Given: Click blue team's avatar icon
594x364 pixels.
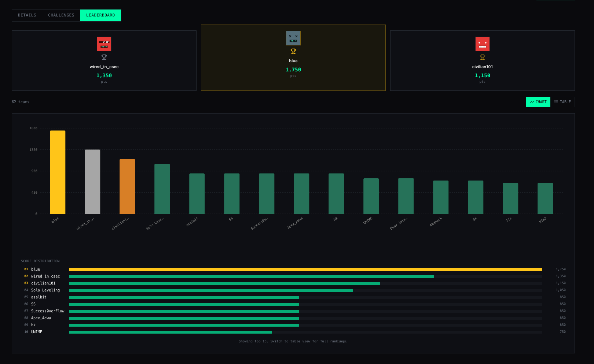Looking at the screenshot, I should (293, 38).
